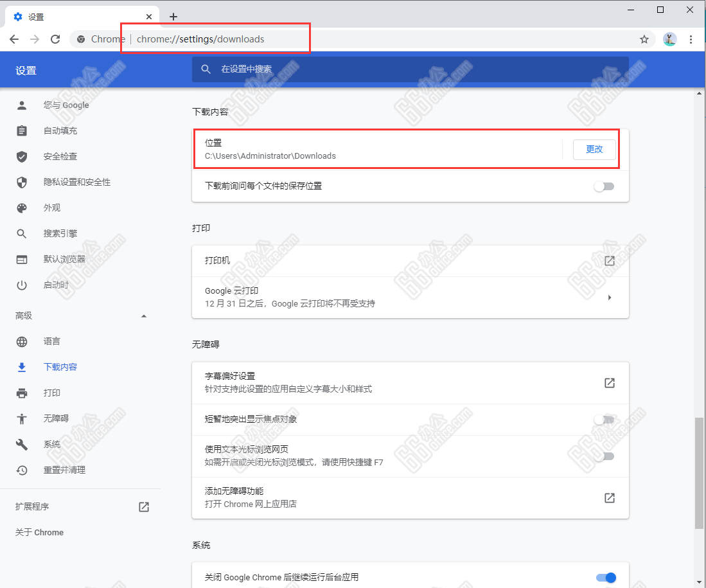Click path text C:\Users\Administrator\Downloads
The height and width of the screenshot is (588, 706).
pyautogui.click(x=270, y=156)
